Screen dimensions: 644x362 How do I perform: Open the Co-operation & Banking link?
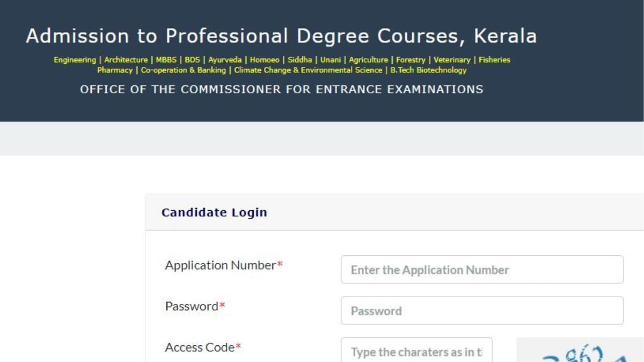click(x=182, y=70)
